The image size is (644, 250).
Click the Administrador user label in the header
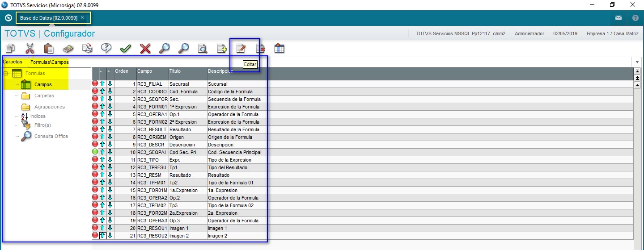point(530,33)
